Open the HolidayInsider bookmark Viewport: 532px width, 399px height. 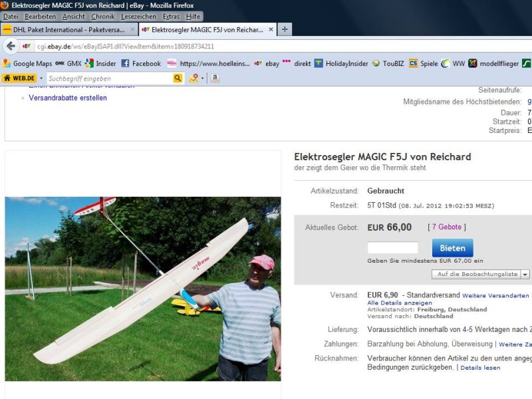341,63
